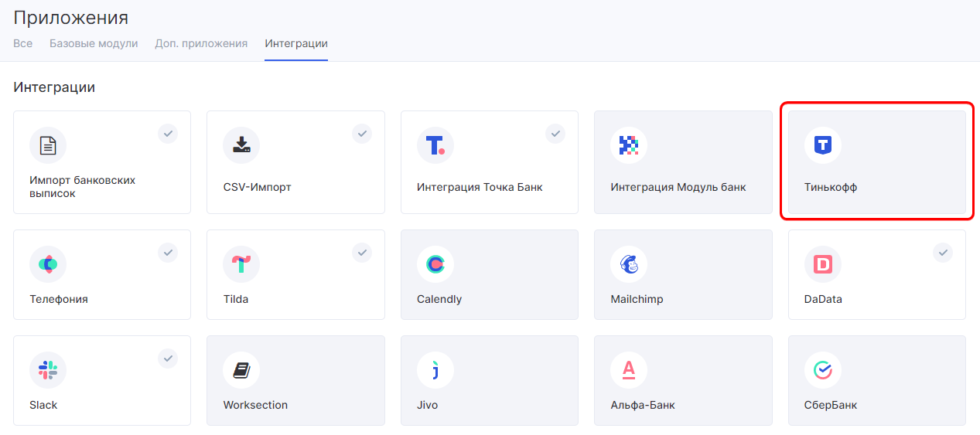Toggle the checkmark on Импорт банковских выписок card
This screenshot has height=435, width=980.
[168, 134]
